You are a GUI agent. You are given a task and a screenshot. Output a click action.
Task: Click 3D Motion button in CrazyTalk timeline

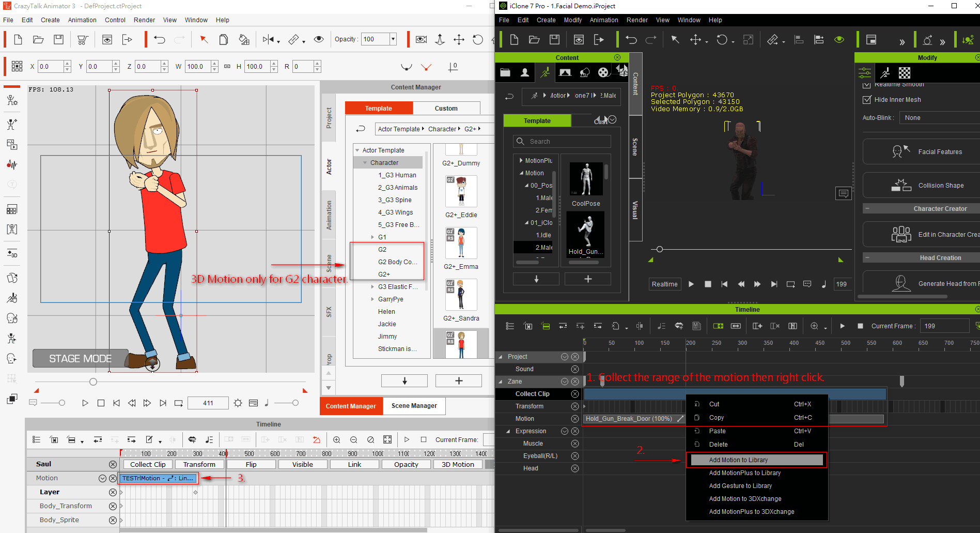pos(458,465)
